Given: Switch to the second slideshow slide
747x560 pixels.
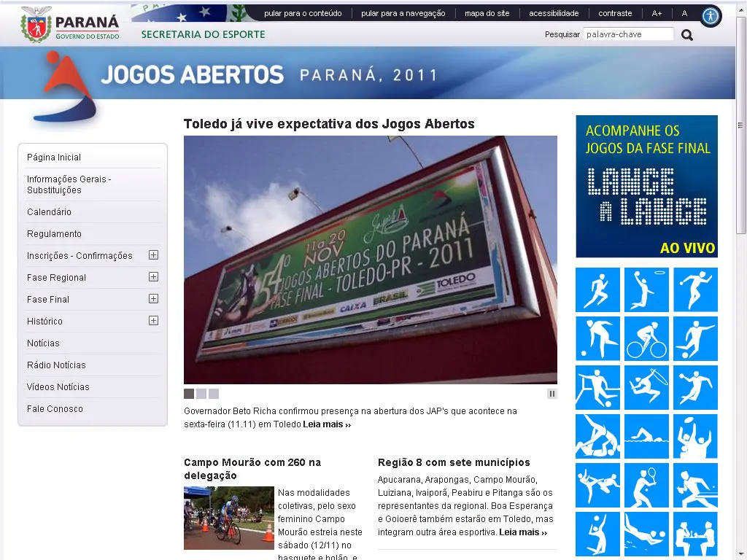Looking at the screenshot, I should [x=201, y=394].
